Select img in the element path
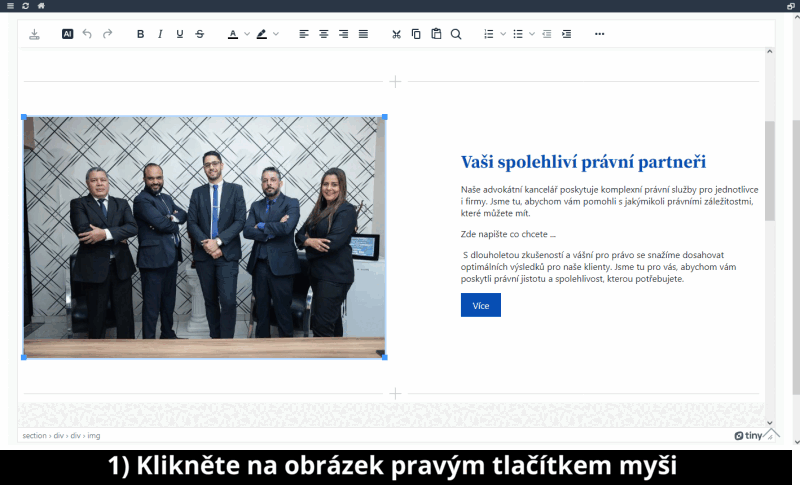This screenshot has width=800, height=485. pos(94,436)
